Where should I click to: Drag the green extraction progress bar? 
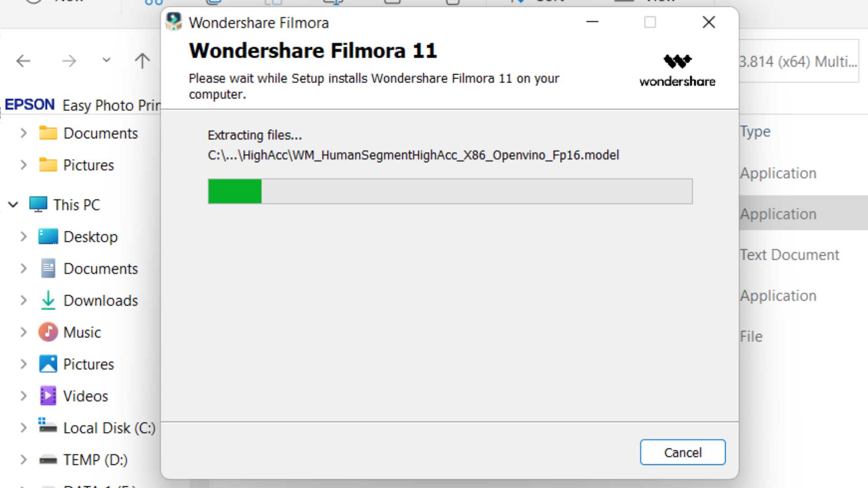[234, 191]
